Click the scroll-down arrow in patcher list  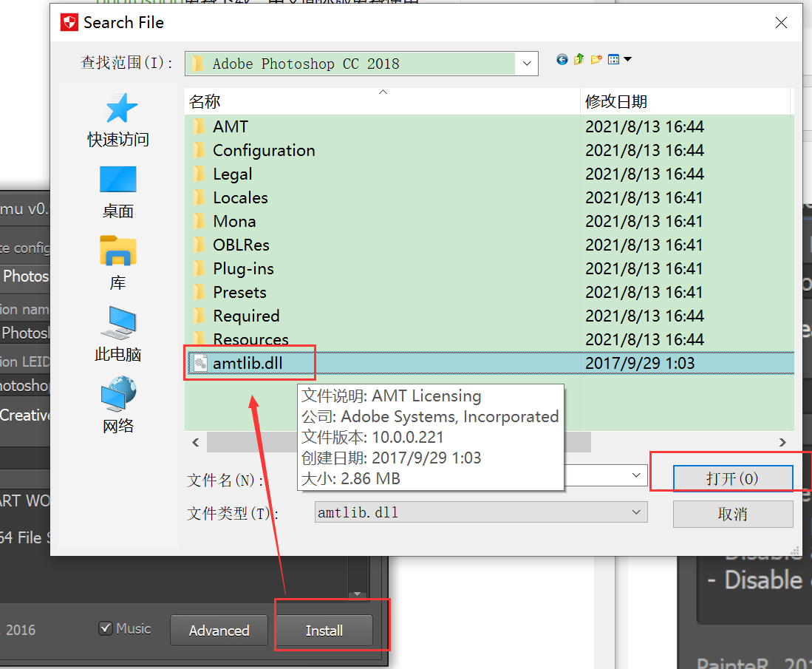[357, 594]
